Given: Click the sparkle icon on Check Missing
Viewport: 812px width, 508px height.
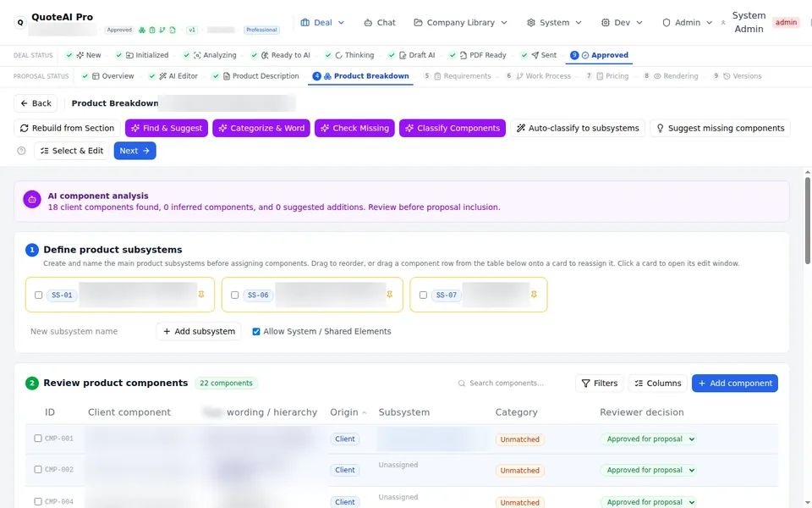Looking at the screenshot, I should pyautogui.click(x=325, y=128).
